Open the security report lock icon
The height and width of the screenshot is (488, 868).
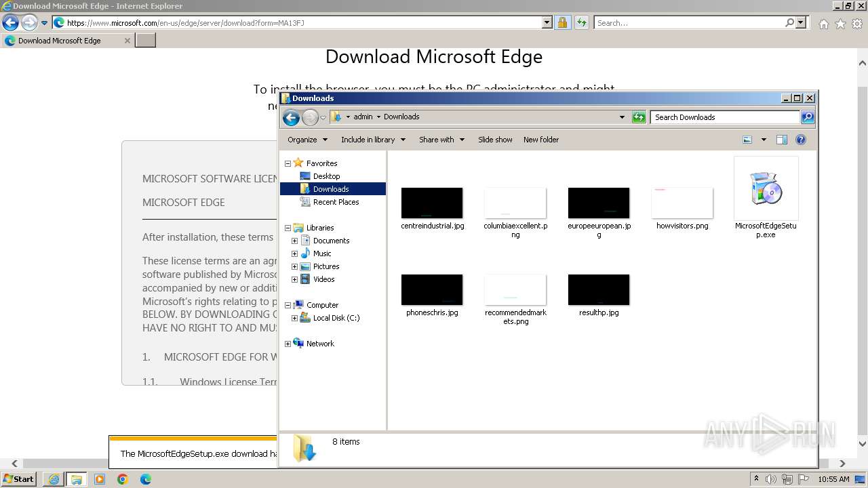pyautogui.click(x=562, y=22)
